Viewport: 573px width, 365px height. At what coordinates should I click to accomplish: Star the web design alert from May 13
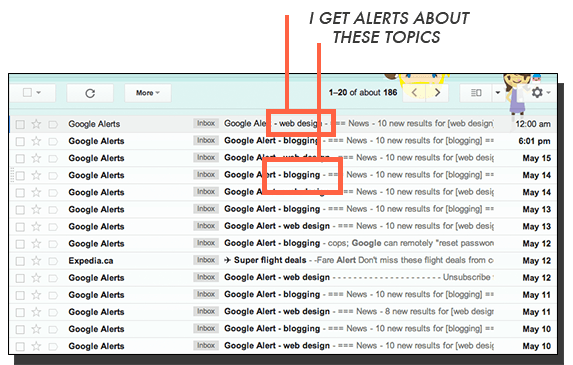point(36,227)
